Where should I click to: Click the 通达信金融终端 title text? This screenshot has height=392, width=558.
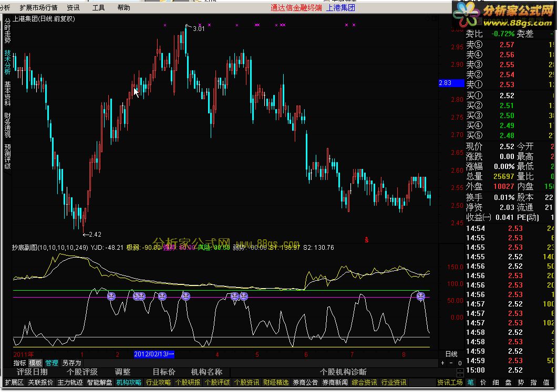pyautogui.click(x=296, y=7)
